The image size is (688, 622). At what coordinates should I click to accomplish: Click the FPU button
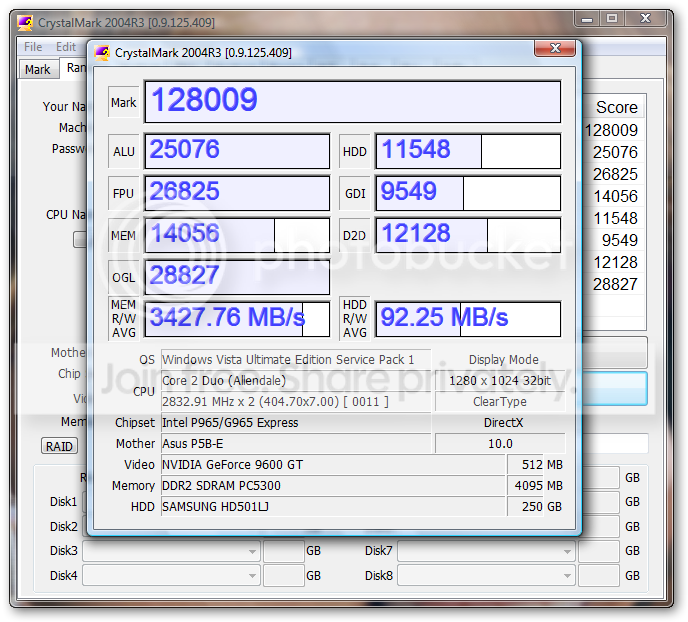coord(124,193)
